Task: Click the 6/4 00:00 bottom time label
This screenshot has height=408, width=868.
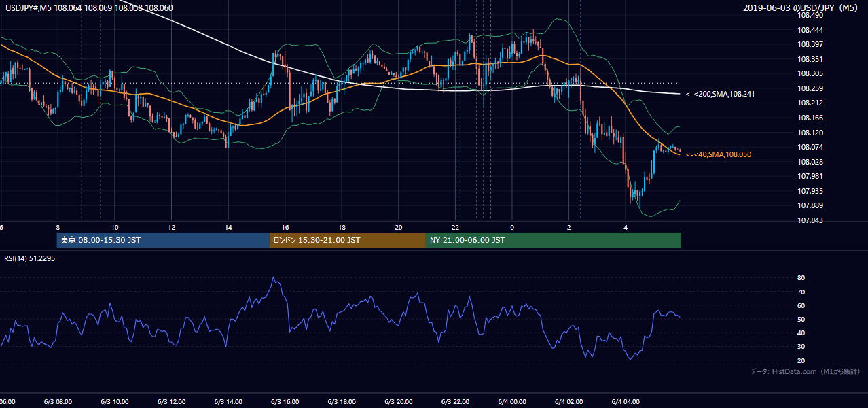Action: click(x=512, y=402)
